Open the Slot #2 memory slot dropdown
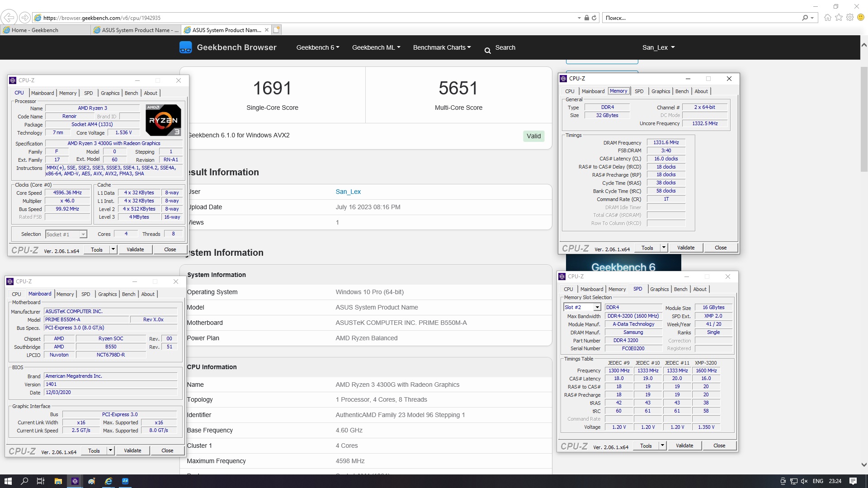 [x=597, y=307]
